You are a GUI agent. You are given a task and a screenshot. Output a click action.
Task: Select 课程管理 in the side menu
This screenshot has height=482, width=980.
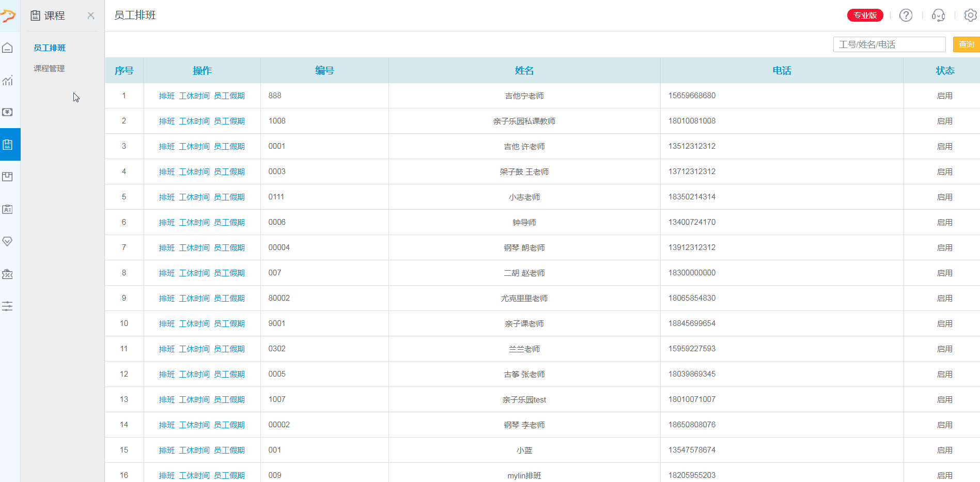pyautogui.click(x=49, y=68)
